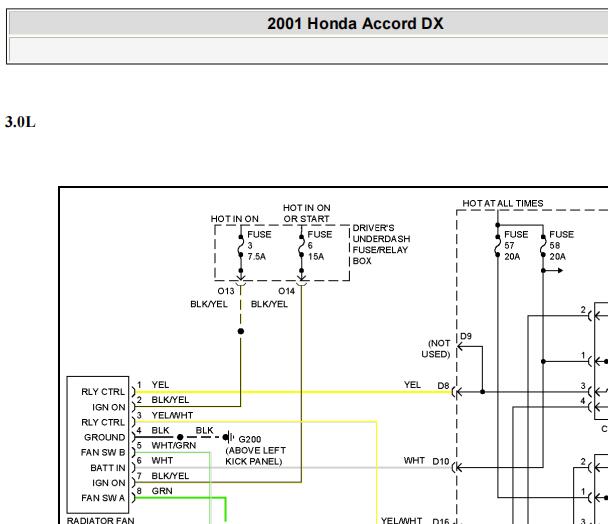Select pin 1 'YEL' wire color label
This screenshot has height=524, width=608.
tap(160, 385)
